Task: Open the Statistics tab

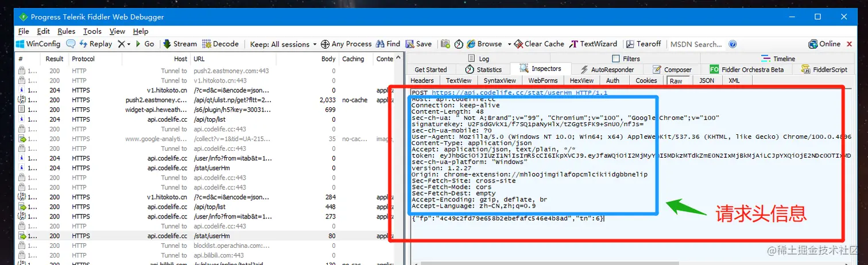Action: point(485,69)
